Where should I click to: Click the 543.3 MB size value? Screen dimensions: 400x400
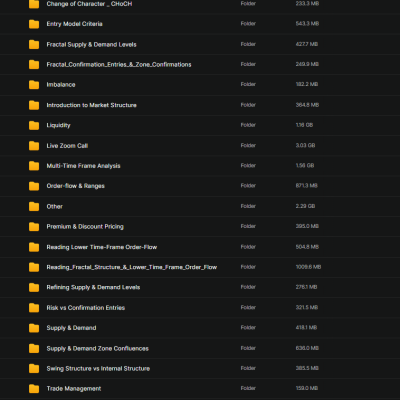(x=307, y=24)
